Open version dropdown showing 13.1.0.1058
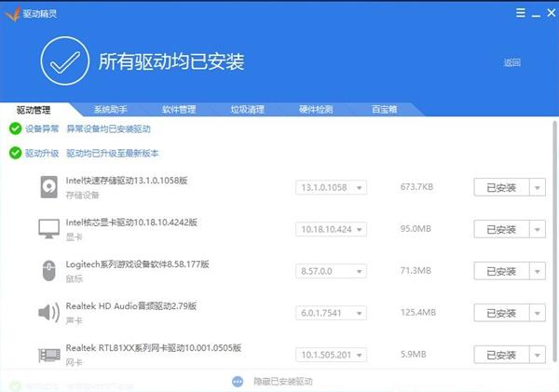 (x=331, y=187)
